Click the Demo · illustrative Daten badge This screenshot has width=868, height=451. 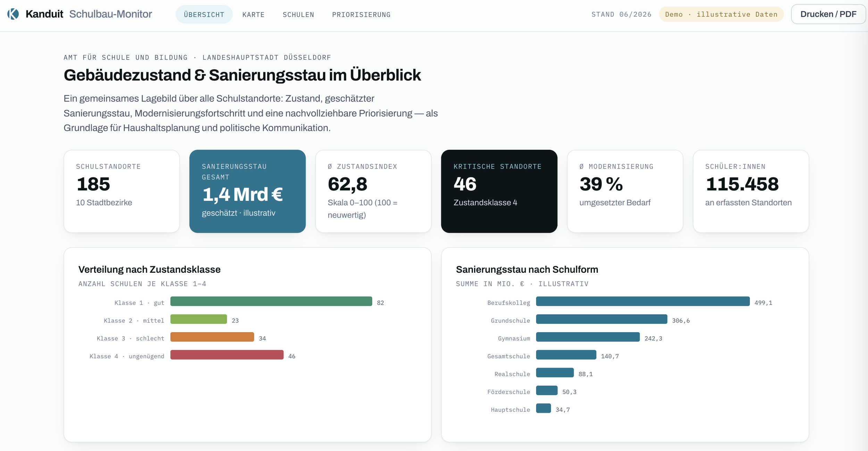721,14
